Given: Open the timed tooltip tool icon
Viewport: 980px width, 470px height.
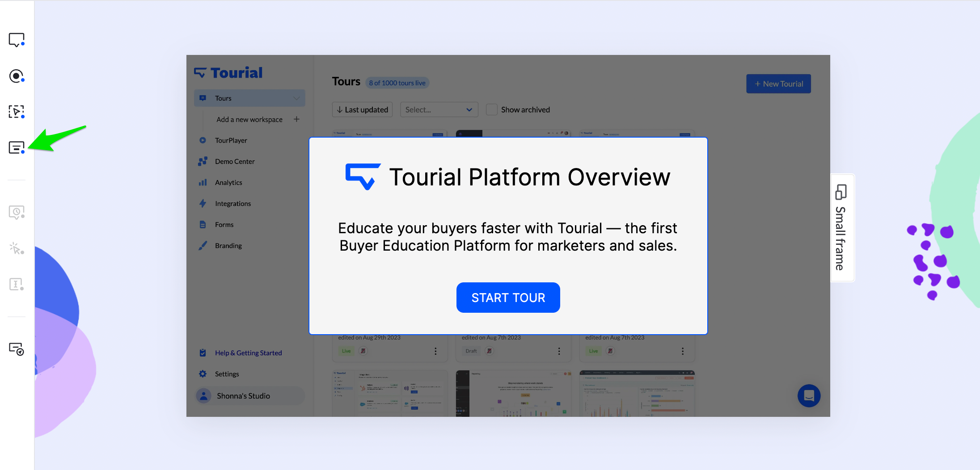Looking at the screenshot, I should pos(17,212).
